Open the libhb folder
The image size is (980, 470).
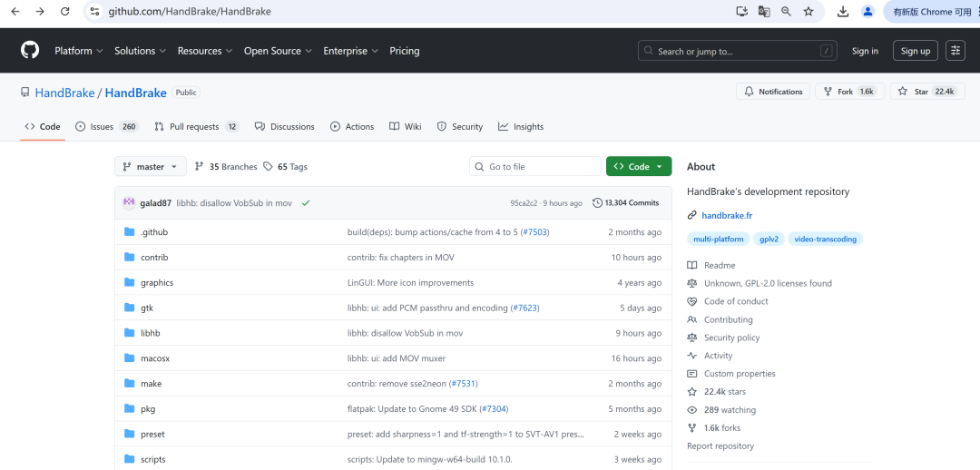pos(152,333)
